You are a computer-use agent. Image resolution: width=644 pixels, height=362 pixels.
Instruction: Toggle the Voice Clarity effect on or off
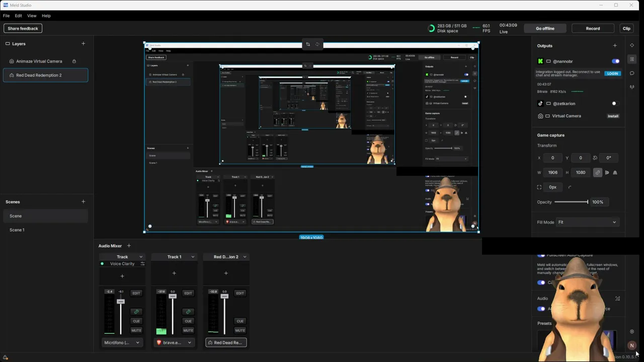tap(102, 264)
